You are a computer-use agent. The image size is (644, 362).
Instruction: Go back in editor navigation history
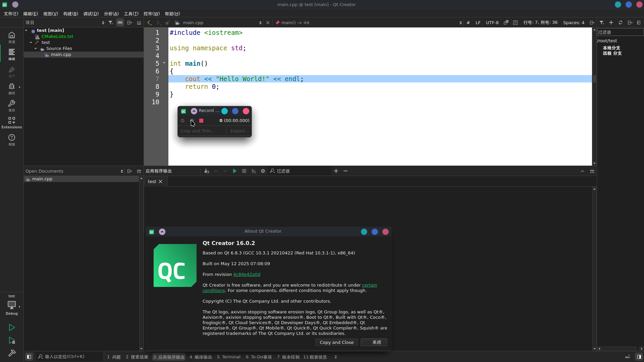coord(150,22)
